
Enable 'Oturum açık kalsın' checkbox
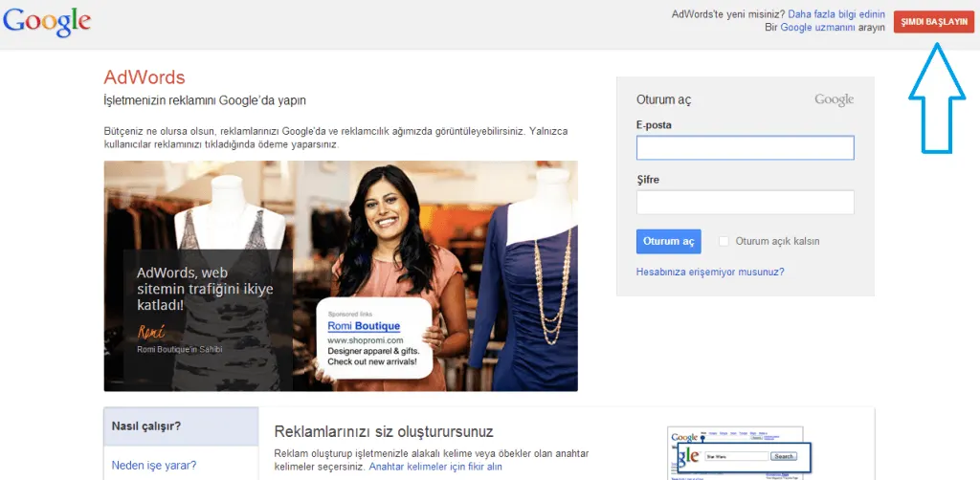click(724, 241)
